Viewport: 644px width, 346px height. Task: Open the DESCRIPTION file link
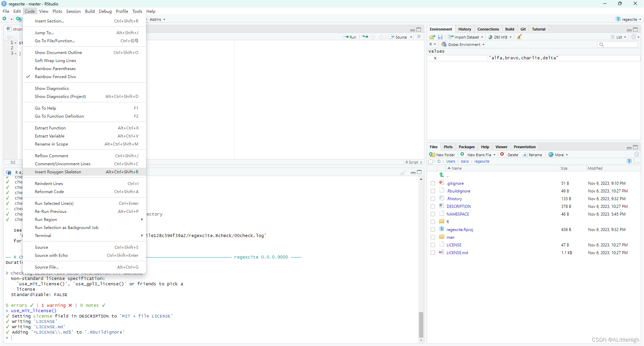[x=458, y=207]
